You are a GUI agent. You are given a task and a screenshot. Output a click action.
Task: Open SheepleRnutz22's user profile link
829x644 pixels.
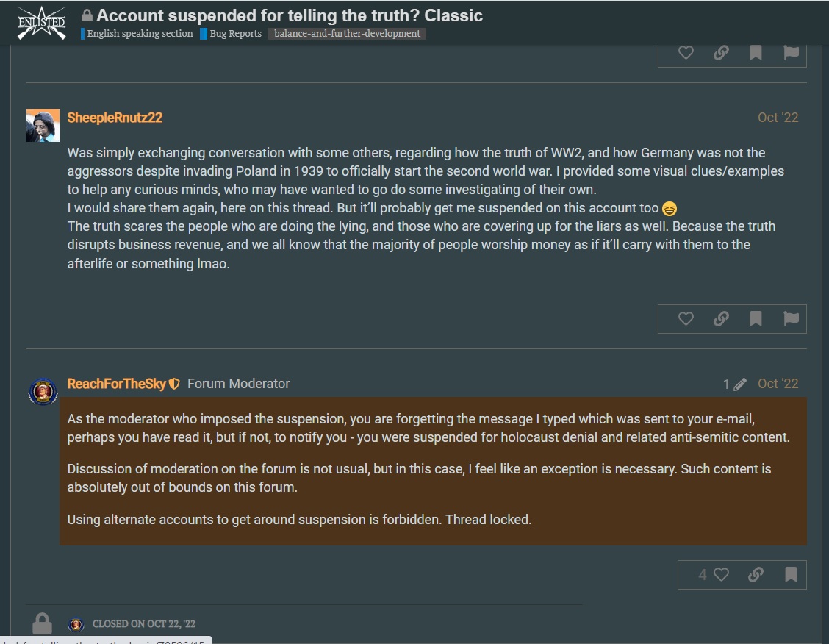click(115, 118)
